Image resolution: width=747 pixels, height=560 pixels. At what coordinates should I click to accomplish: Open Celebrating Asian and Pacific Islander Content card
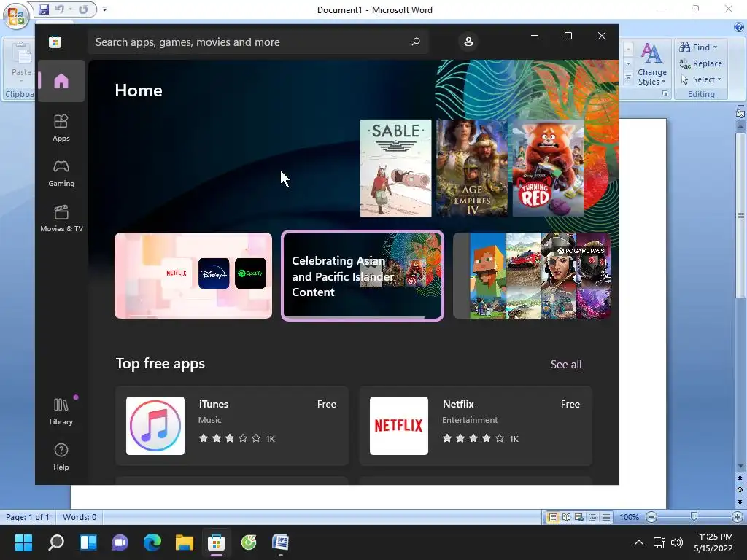[363, 276]
